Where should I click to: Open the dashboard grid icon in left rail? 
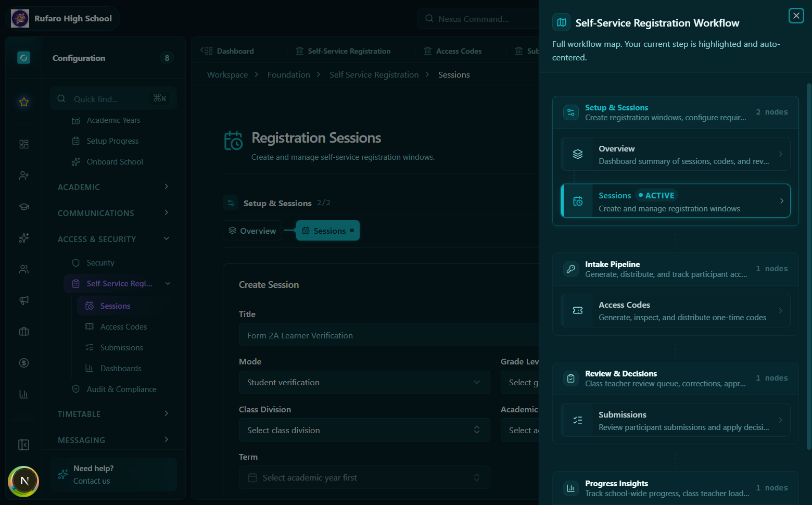tap(24, 144)
